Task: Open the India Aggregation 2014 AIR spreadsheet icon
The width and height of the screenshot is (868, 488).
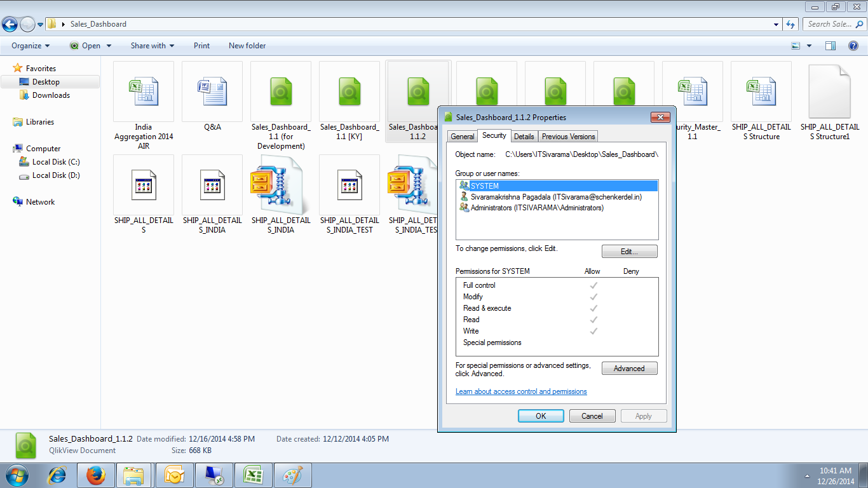Action: [144, 91]
